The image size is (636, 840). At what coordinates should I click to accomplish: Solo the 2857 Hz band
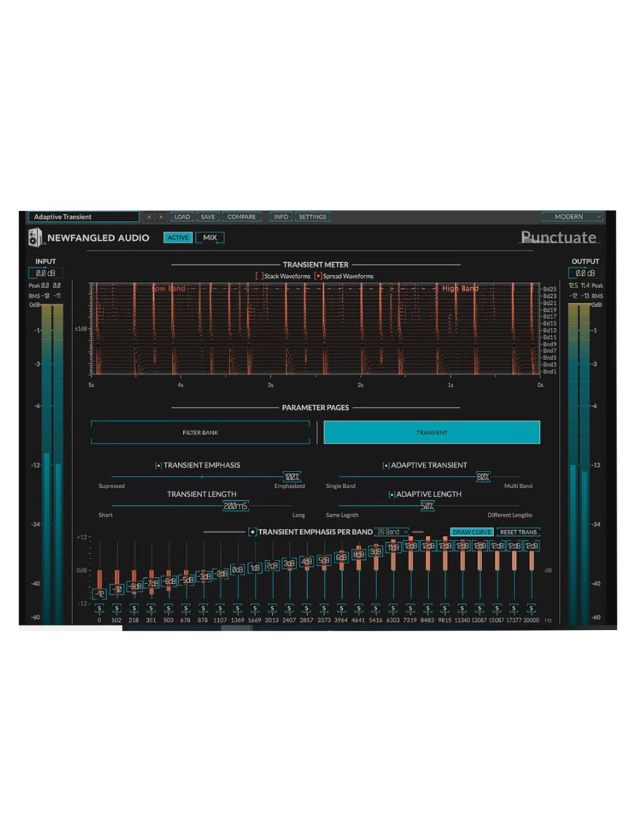(307, 608)
